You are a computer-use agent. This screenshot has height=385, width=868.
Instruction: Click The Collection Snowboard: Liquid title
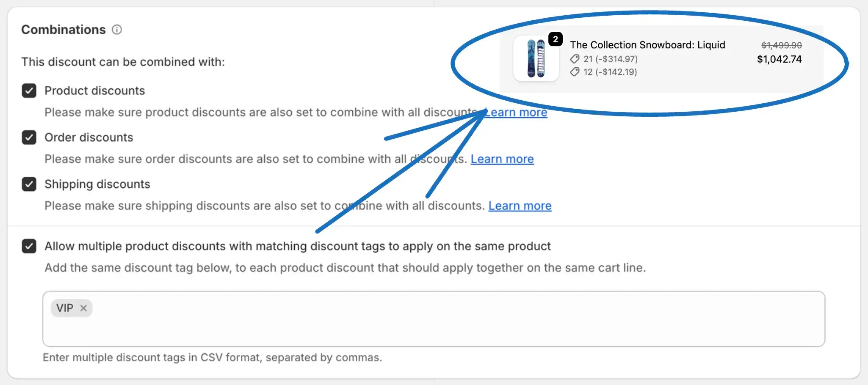pyautogui.click(x=647, y=45)
